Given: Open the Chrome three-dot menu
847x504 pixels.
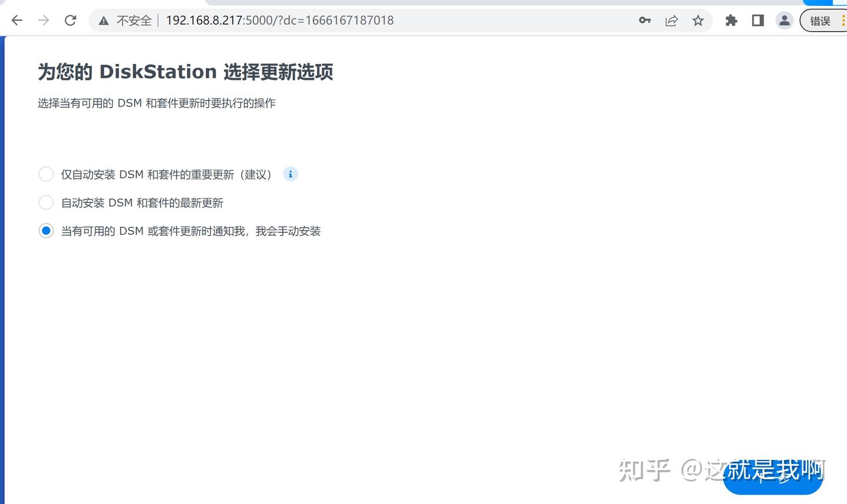Looking at the screenshot, I should click(x=843, y=20).
